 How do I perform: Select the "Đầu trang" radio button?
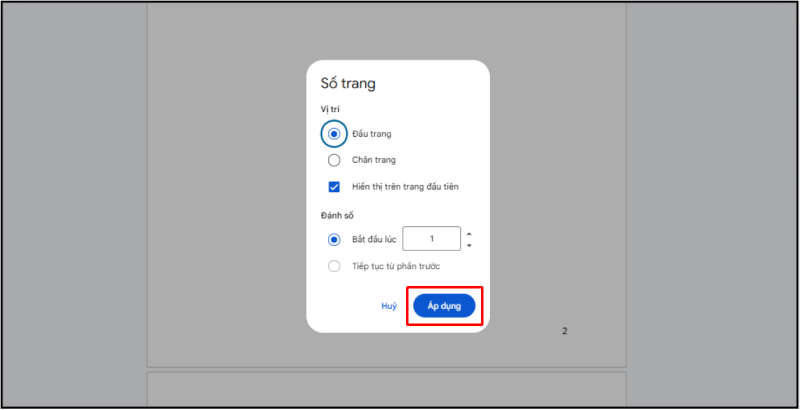[x=334, y=133]
